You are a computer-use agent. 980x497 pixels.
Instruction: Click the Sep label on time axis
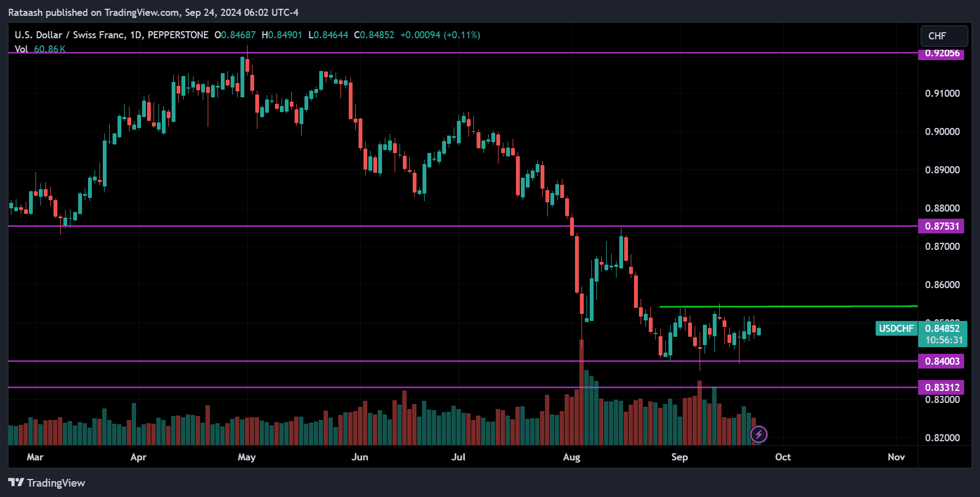[679, 457]
